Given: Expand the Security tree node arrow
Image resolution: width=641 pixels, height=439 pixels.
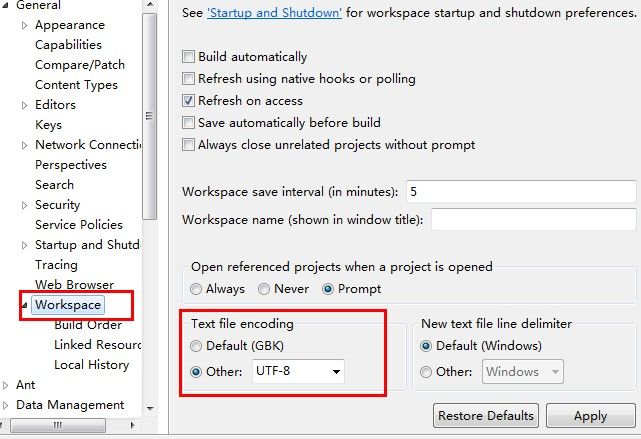Looking at the screenshot, I should coord(25,205).
